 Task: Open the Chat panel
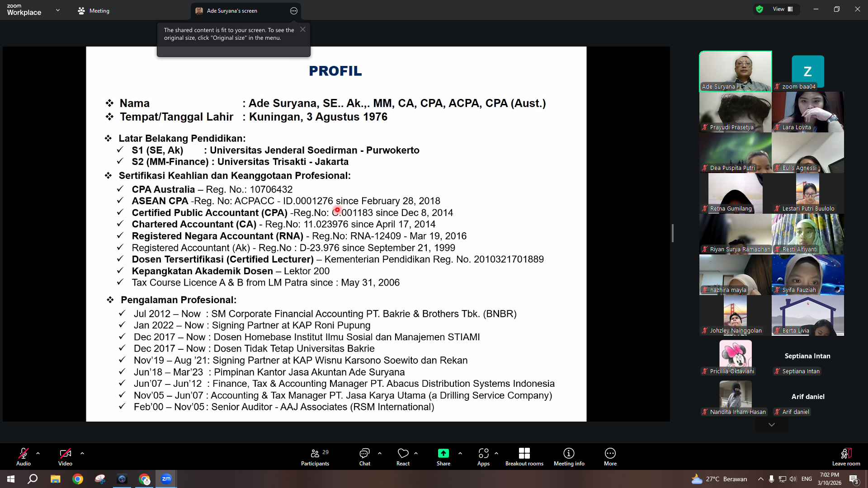pos(364,456)
